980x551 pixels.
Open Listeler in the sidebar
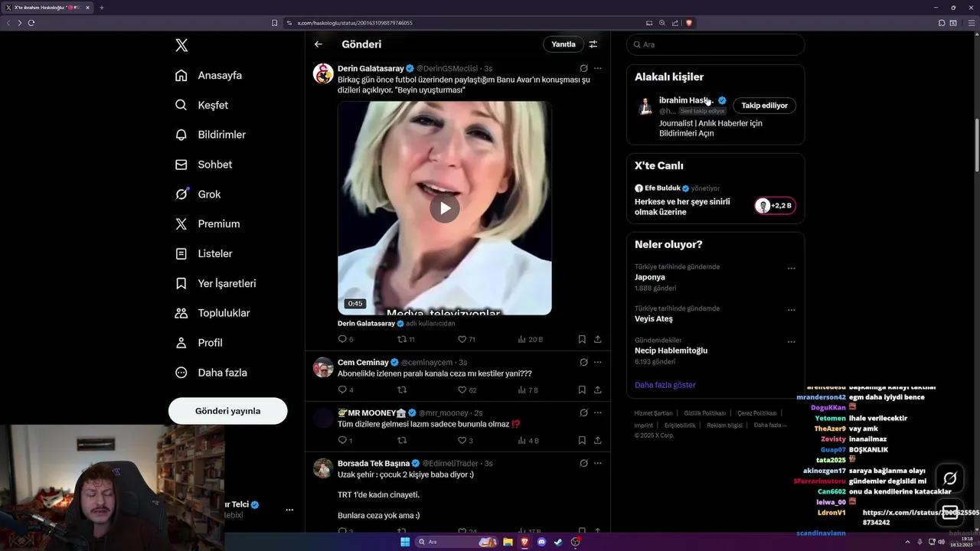click(x=204, y=253)
